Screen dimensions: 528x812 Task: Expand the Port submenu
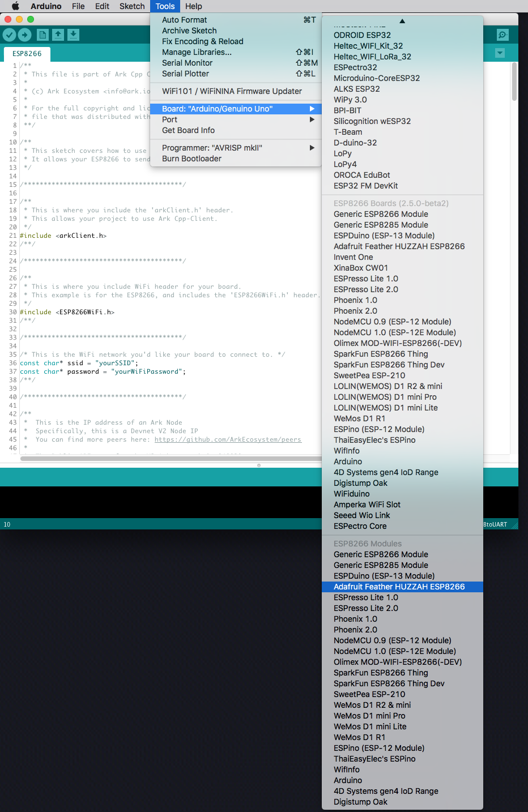coord(236,119)
